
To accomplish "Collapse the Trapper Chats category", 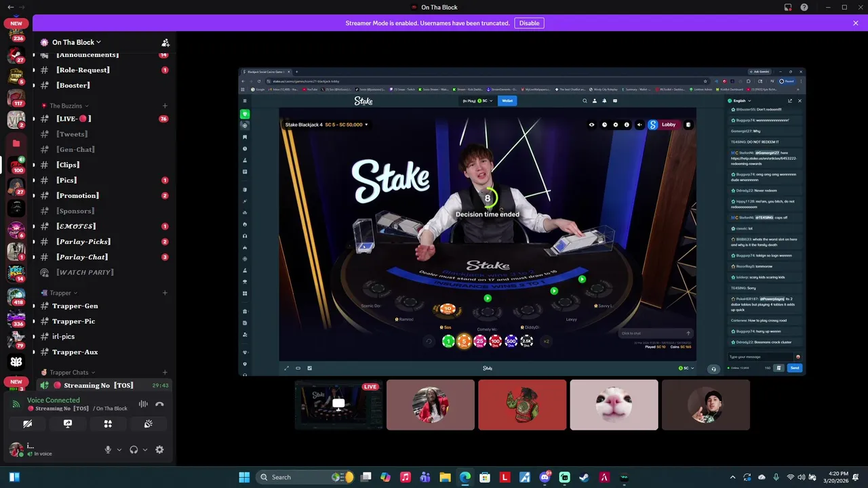I will click(x=68, y=372).
